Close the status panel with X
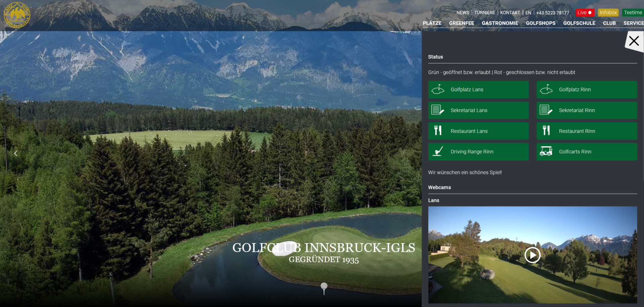 [634, 41]
